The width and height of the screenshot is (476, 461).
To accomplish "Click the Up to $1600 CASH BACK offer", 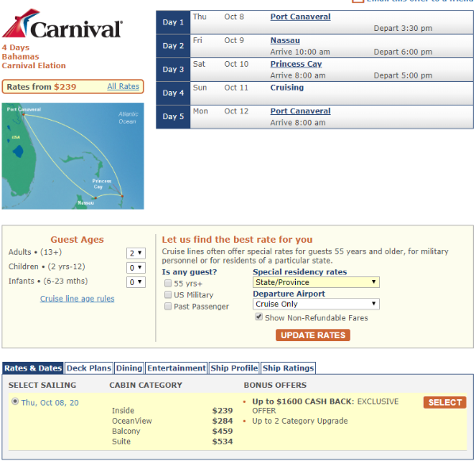I will tap(325, 406).
